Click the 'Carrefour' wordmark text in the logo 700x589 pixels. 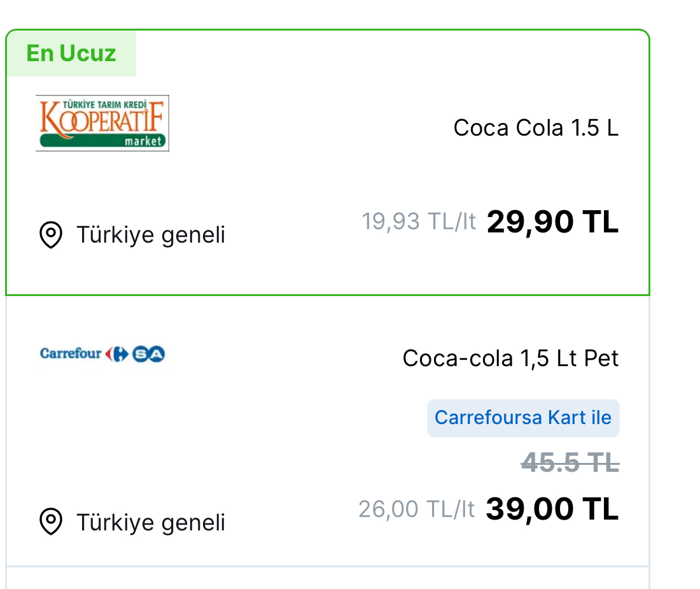coord(71,353)
